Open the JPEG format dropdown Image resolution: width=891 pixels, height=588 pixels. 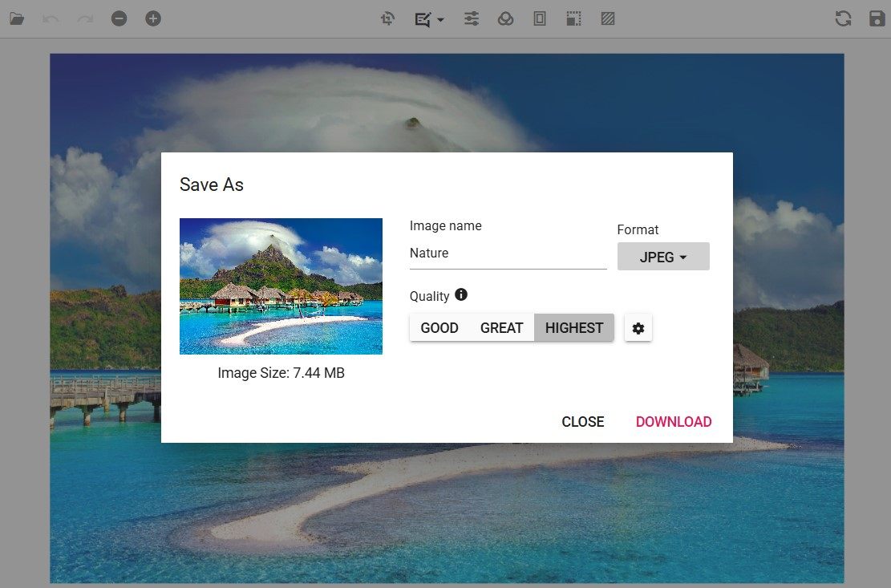point(663,257)
